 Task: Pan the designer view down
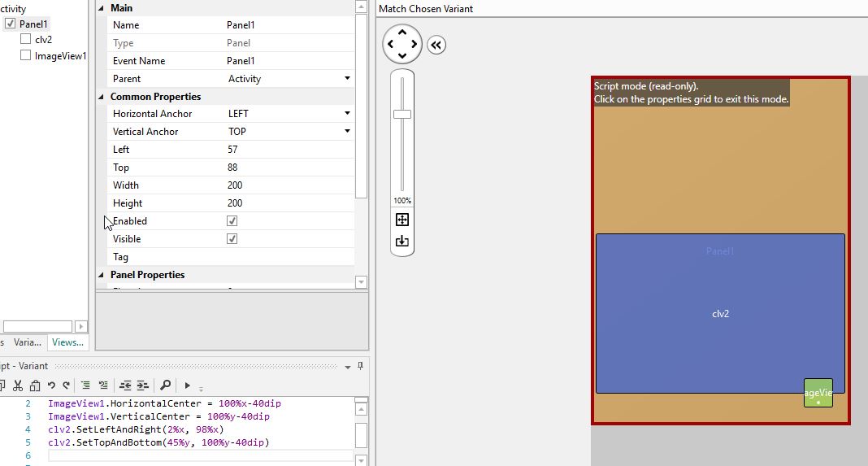tap(402, 55)
